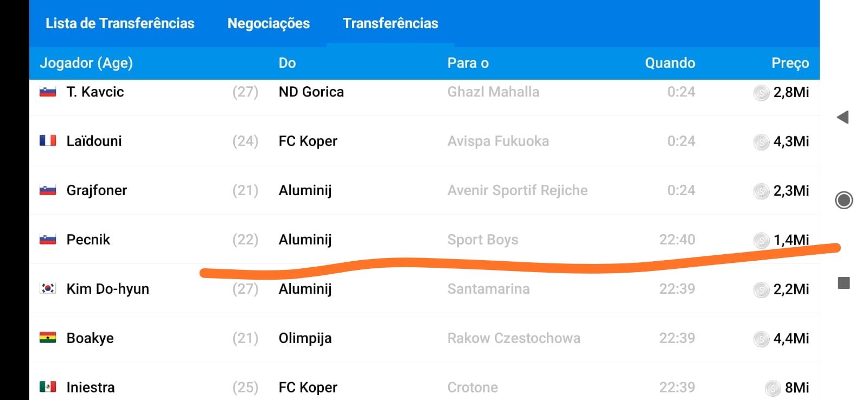Viewport: 868px width, 400px height.
Task: Open the Lista de Transferências tab
Action: pos(120,23)
